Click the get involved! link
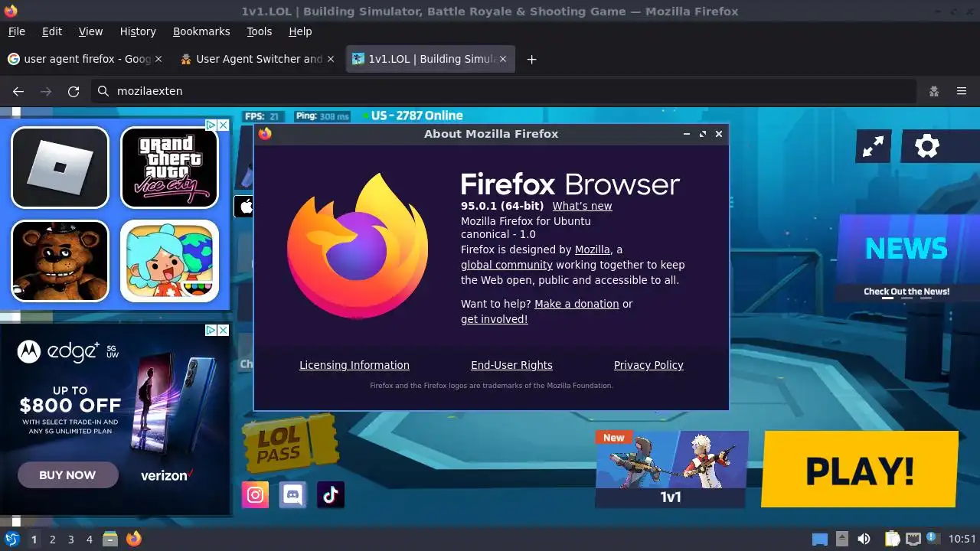The width and height of the screenshot is (980, 551). click(x=495, y=319)
